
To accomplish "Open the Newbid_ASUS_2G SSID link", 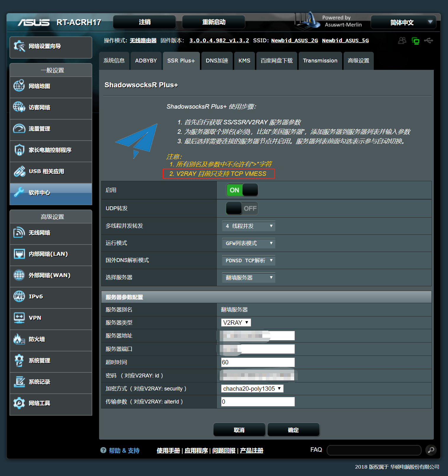I will 295,41.
